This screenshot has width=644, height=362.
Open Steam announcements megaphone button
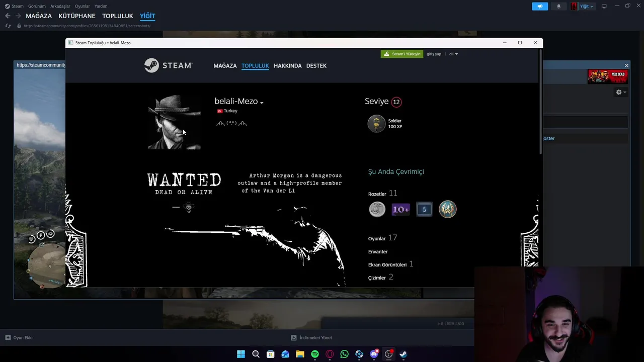pos(540,6)
